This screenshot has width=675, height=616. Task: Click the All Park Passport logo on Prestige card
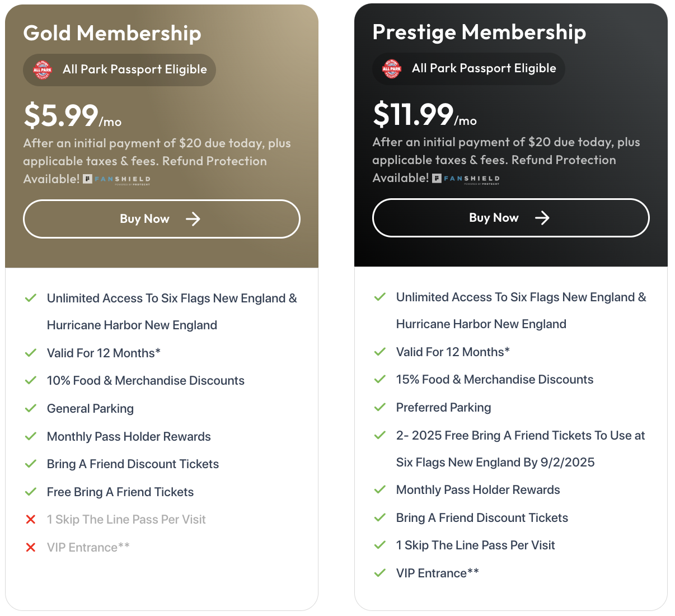coord(392,69)
